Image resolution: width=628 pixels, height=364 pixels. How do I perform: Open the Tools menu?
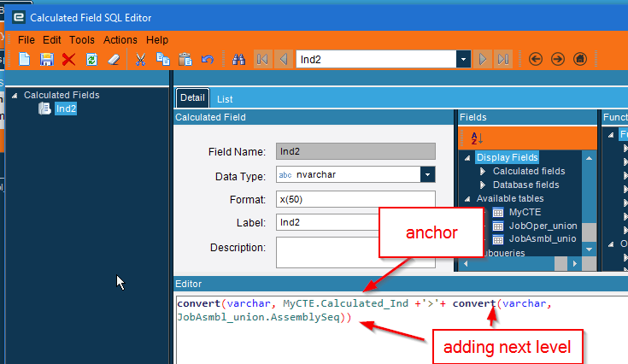(x=82, y=40)
